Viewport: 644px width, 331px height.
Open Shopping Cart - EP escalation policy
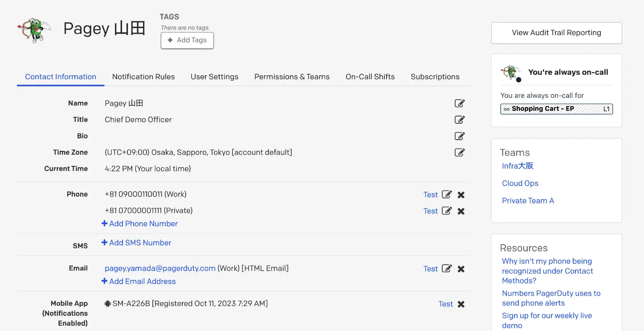click(557, 109)
